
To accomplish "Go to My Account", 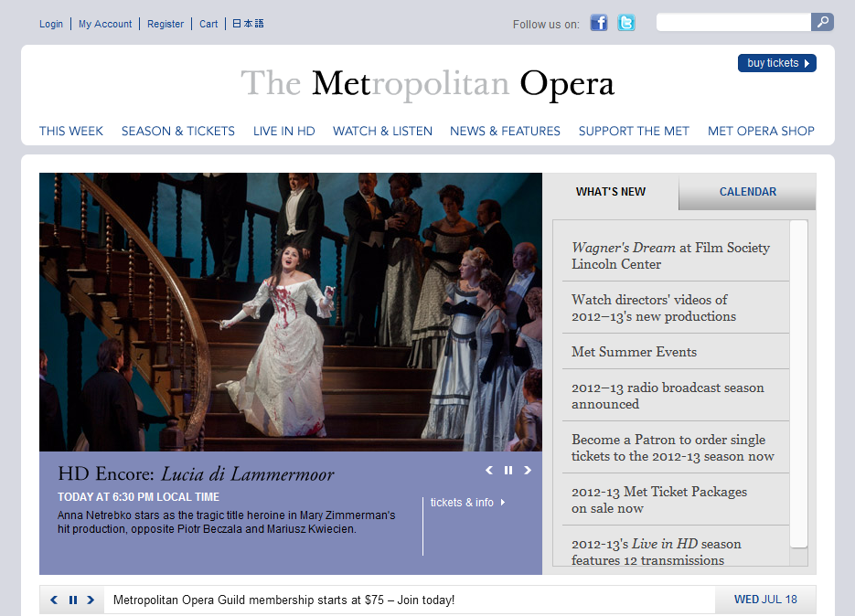I will pos(105,24).
